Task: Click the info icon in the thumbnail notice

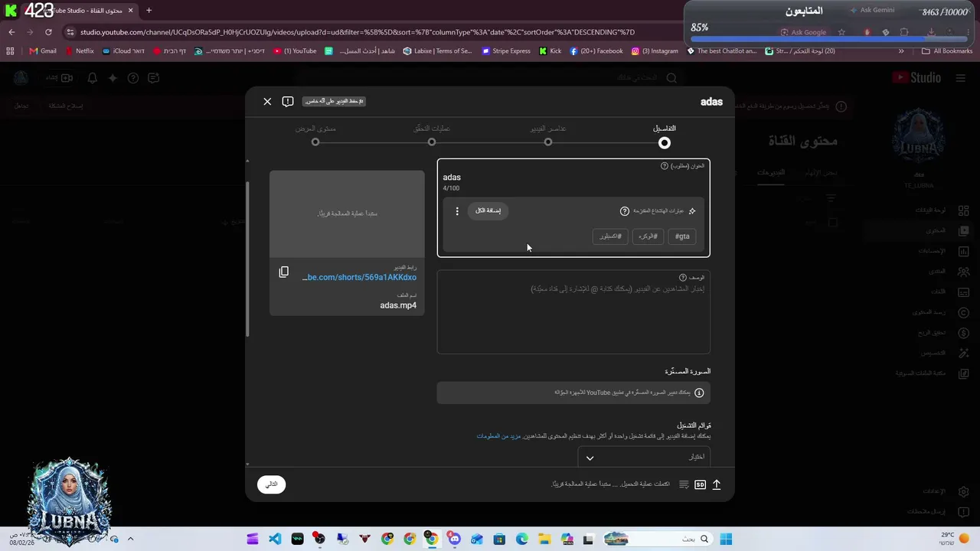Action: [x=699, y=393]
